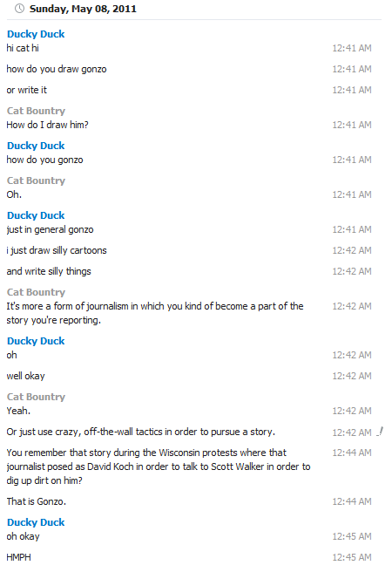
Task: Open the first Ducky Duck sender name
Action: tap(36, 34)
